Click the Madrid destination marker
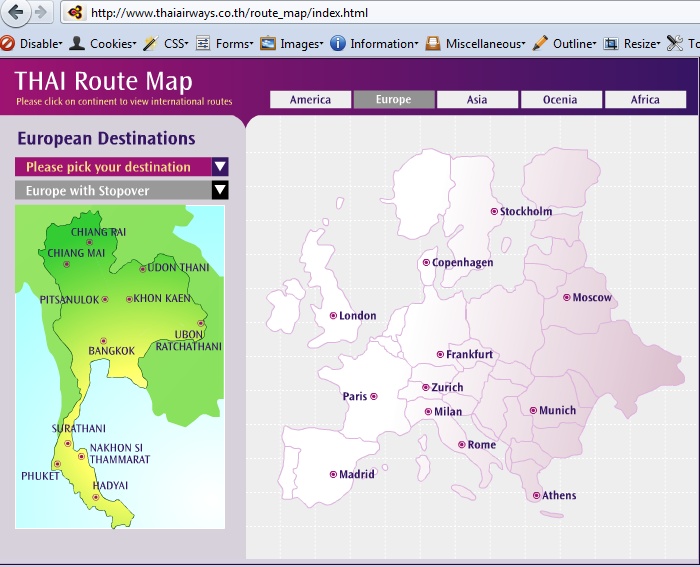 (x=333, y=474)
